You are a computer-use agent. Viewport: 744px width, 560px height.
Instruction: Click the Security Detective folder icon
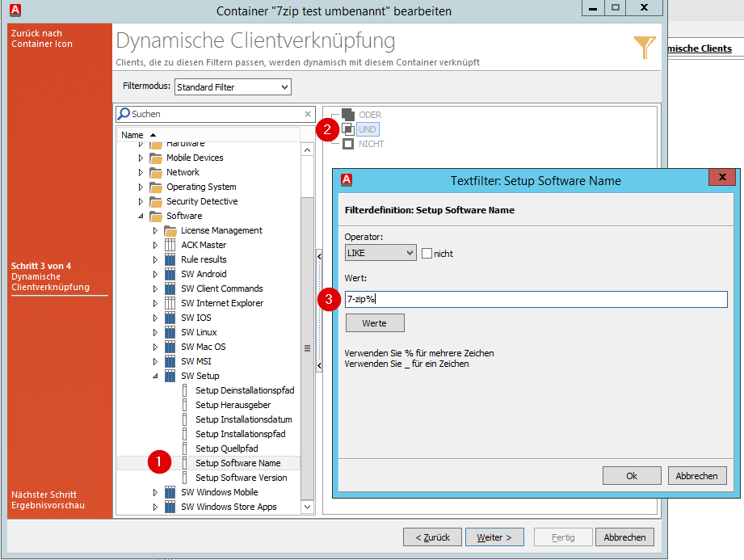[156, 201]
